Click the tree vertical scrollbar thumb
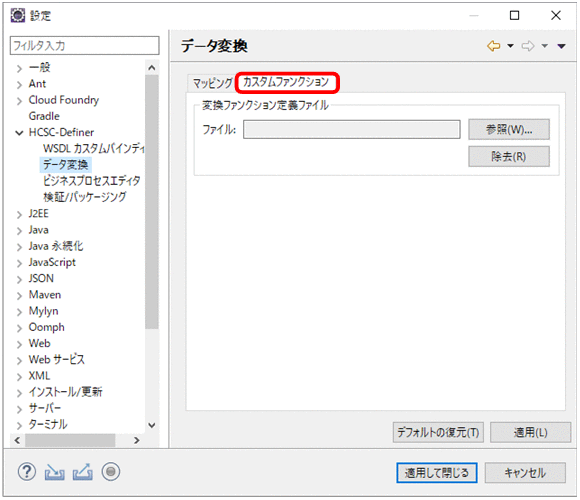 tap(152, 202)
